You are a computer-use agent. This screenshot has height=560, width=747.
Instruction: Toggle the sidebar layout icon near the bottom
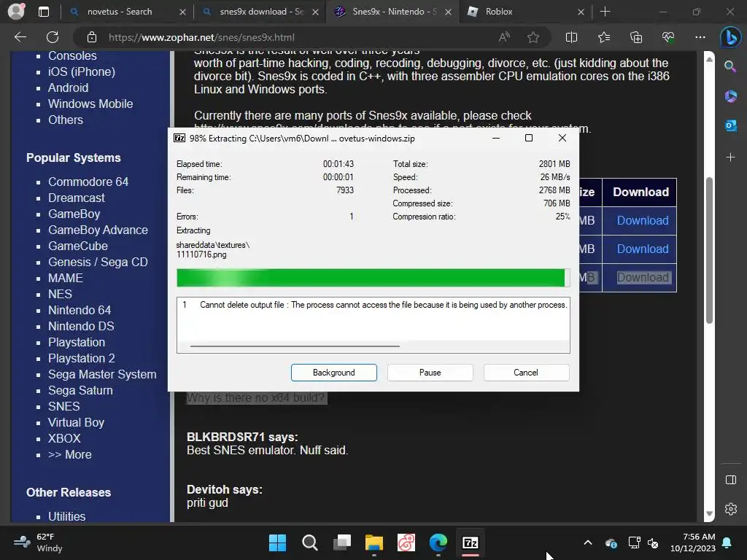tap(730, 480)
